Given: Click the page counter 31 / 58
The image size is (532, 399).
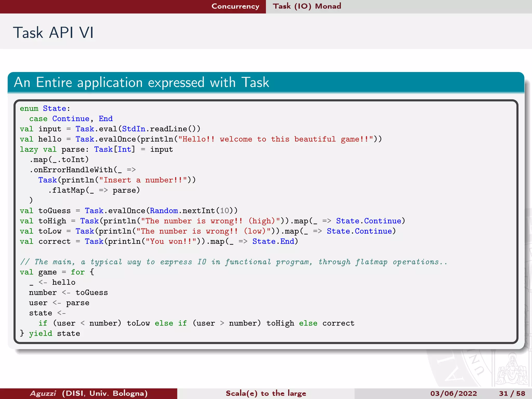Looking at the screenshot, I should [x=512, y=394].
